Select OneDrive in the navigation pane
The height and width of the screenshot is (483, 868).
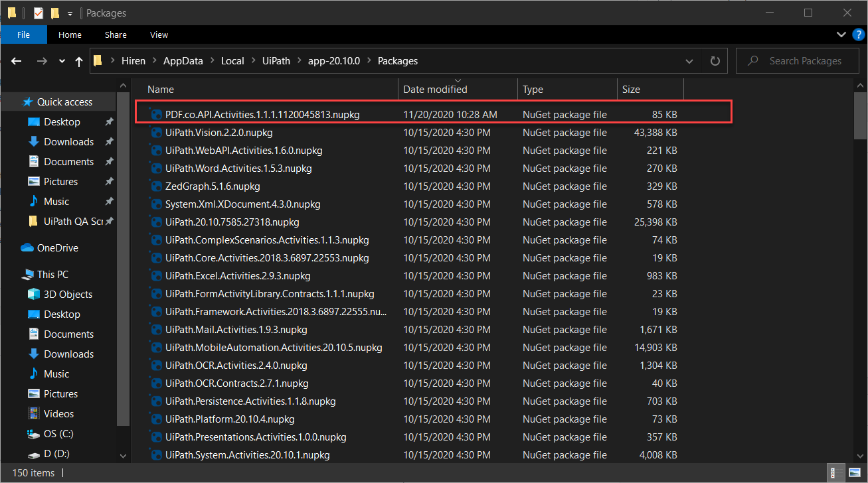(x=57, y=248)
